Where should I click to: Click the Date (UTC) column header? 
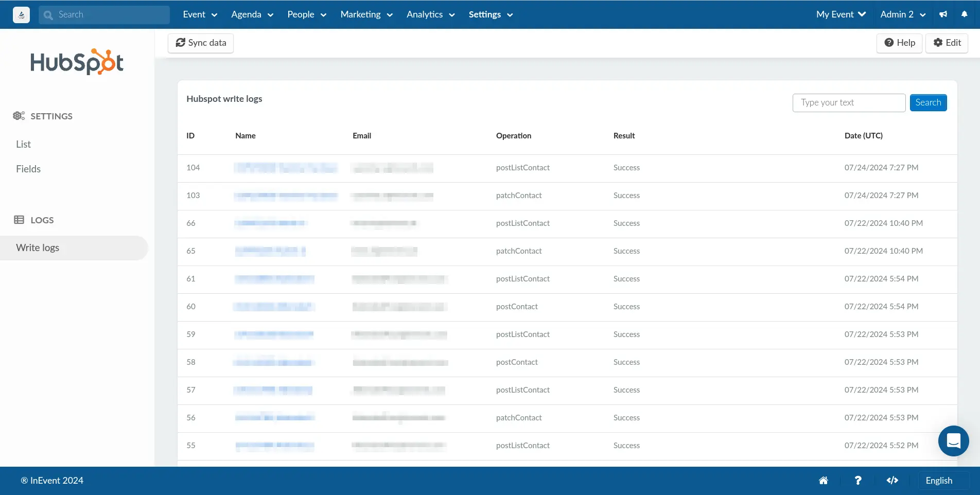[864, 136]
